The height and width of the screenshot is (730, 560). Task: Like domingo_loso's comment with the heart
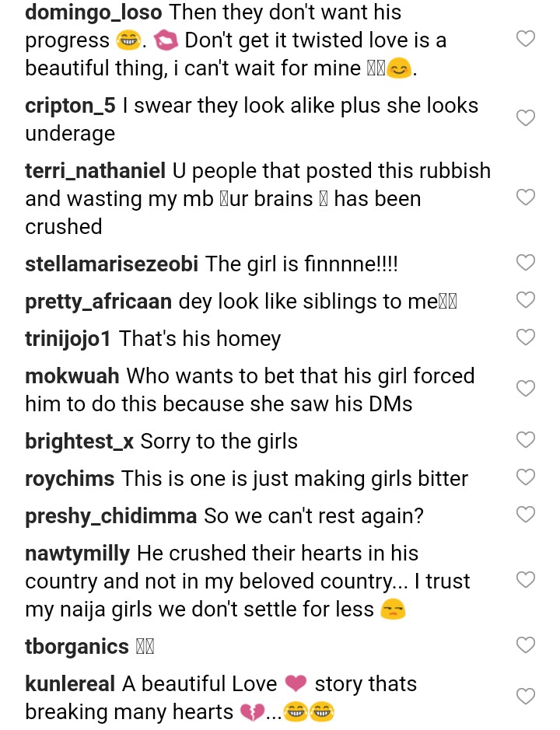(526, 39)
